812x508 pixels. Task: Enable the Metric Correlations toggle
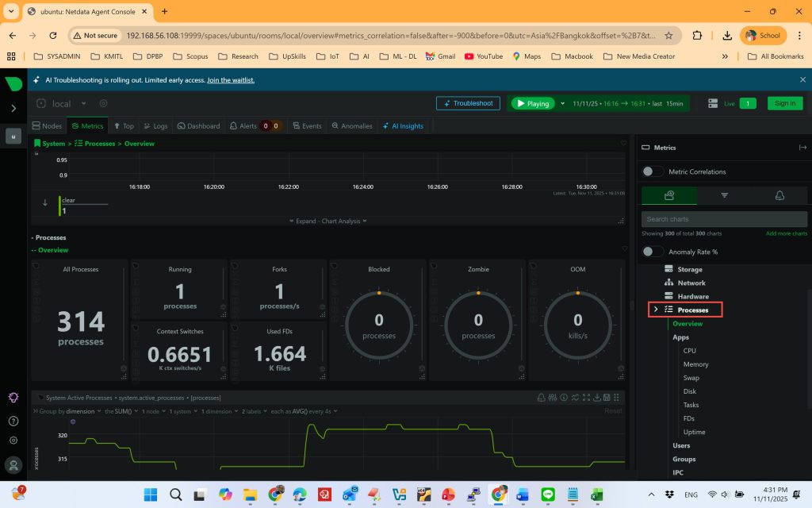coord(653,171)
